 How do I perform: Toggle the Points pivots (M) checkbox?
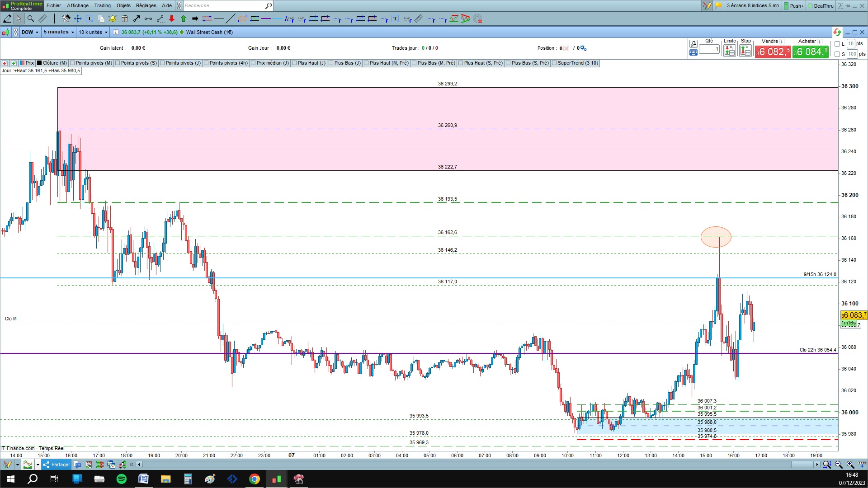72,63
